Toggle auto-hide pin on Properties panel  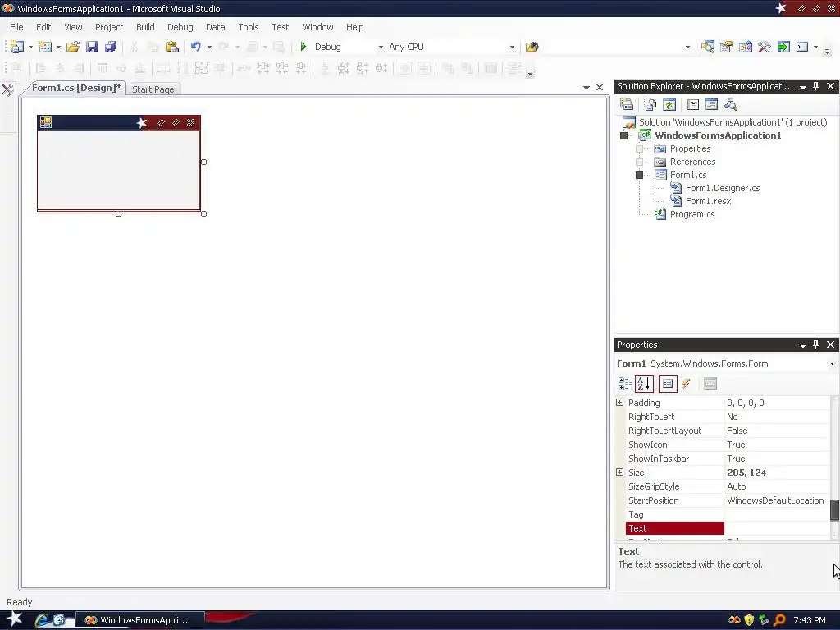click(816, 345)
